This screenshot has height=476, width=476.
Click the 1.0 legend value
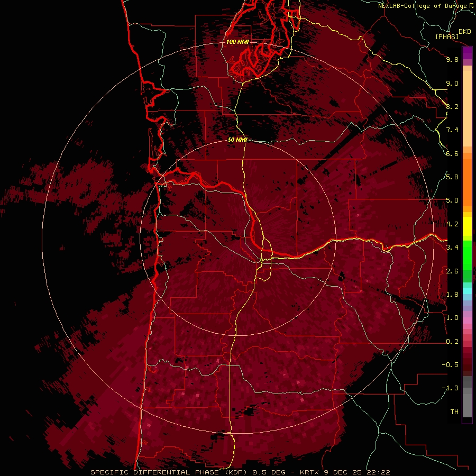tap(452, 318)
